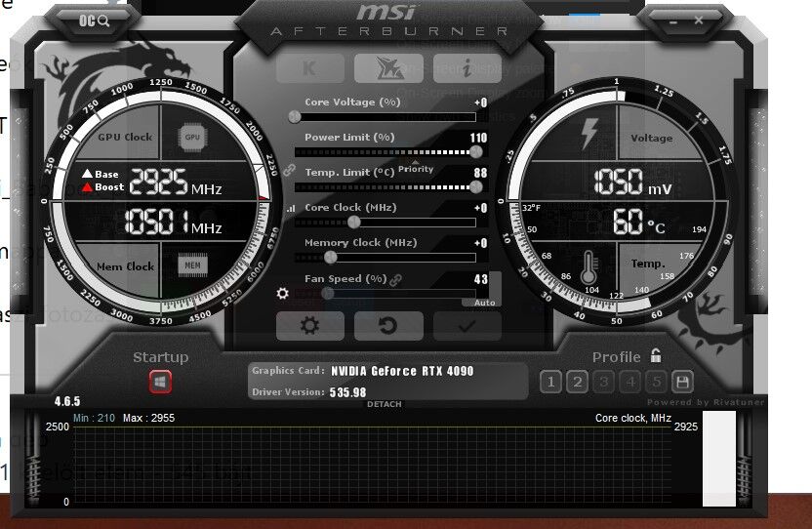Click the Kombustor K button
The image size is (812, 529).
point(309,68)
